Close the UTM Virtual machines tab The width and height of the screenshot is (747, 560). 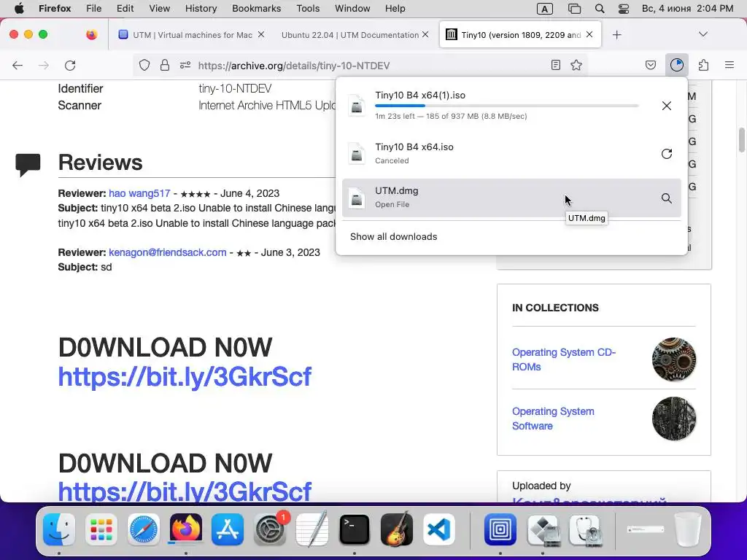[x=261, y=34]
